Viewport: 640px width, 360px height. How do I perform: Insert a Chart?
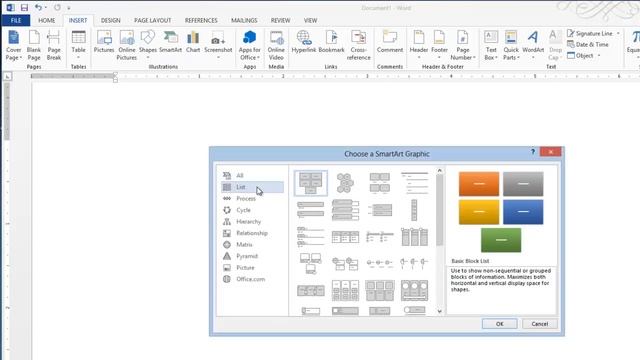tap(193, 42)
